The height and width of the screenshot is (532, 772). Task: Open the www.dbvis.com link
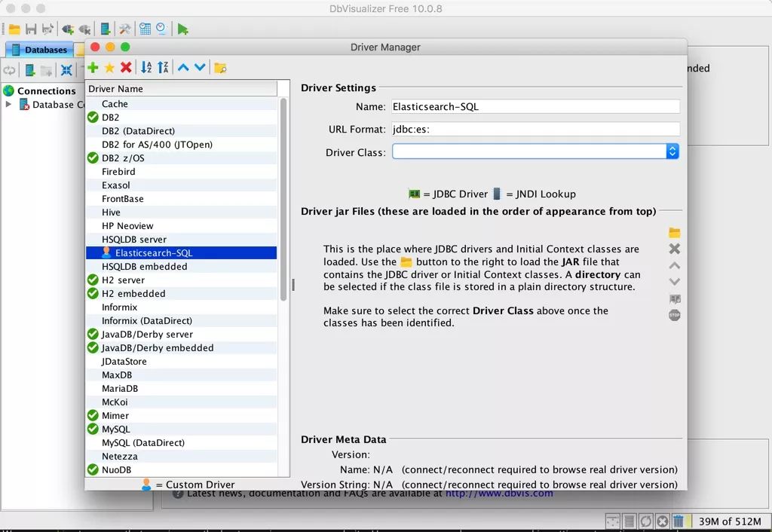499,494
